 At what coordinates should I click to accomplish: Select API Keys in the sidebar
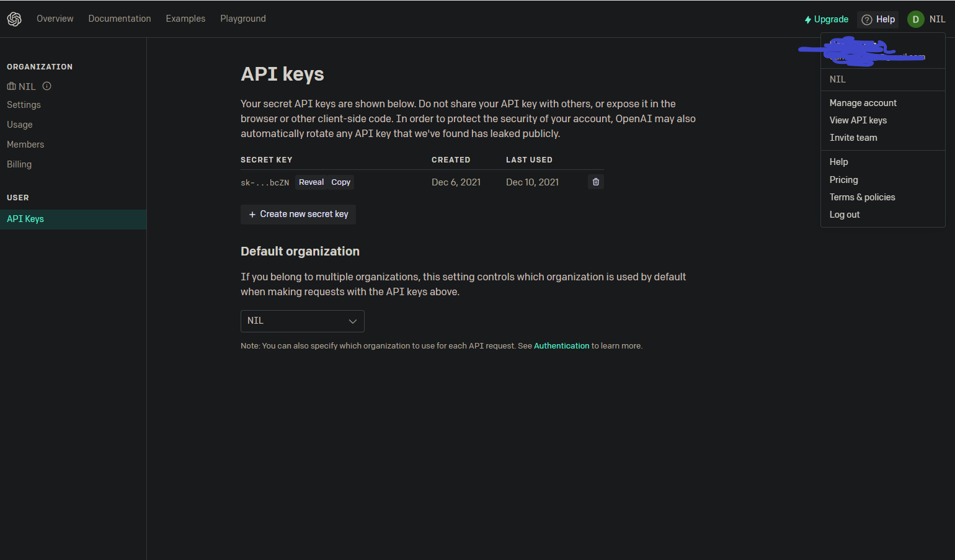click(x=73, y=219)
